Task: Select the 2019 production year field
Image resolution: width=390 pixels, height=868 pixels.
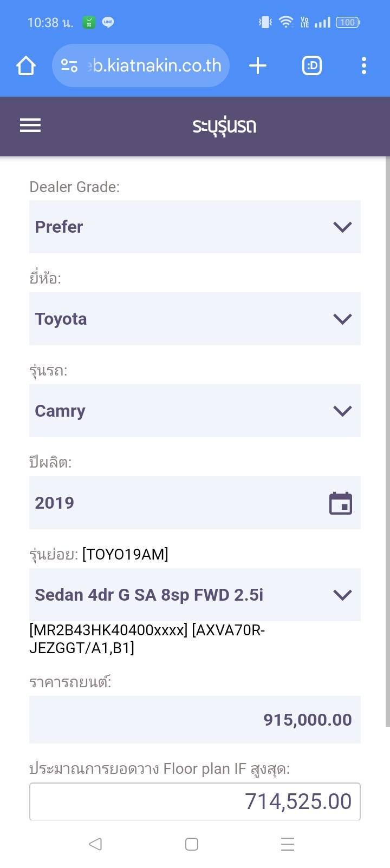Action: click(173, 503)
